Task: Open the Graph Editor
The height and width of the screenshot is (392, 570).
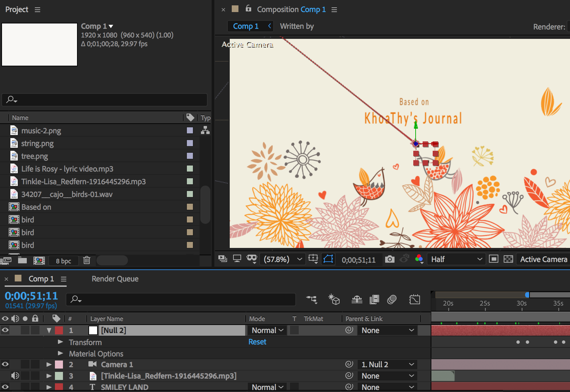Action: pos(415,300)
